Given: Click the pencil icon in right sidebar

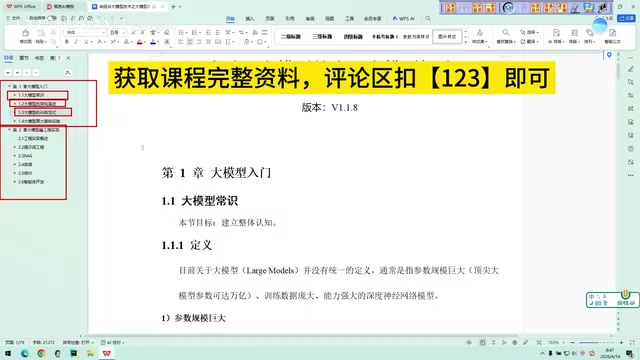Looking at the screenshot, I should tap(631, 69).
